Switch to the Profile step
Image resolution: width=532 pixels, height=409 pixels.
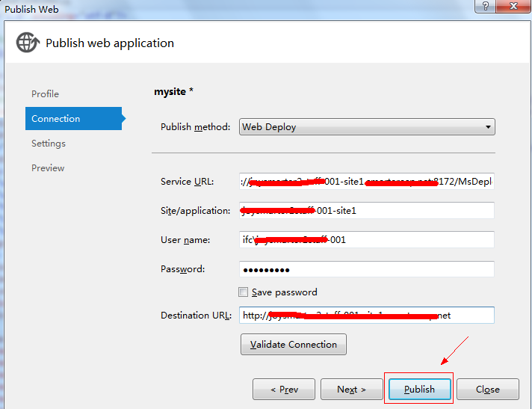(45, 93)
